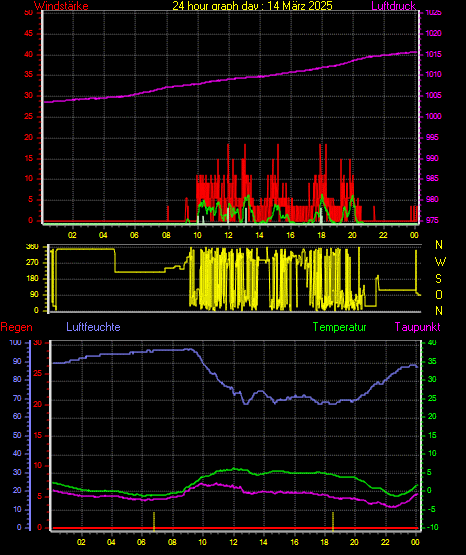Image resolution: width=466 pixels, height=555 pixels.
Task: Click 990 on the Luftdruck axis
Action: 432,158
